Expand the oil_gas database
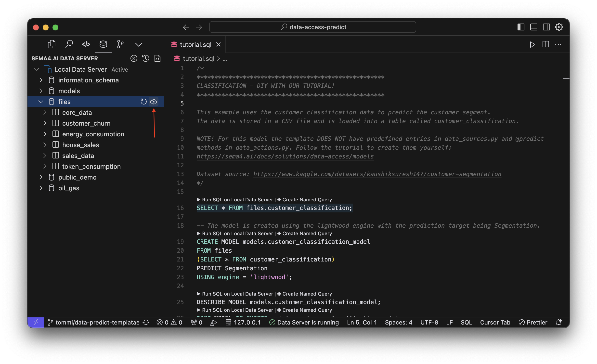597x364 pixels. tap(41, 188)
